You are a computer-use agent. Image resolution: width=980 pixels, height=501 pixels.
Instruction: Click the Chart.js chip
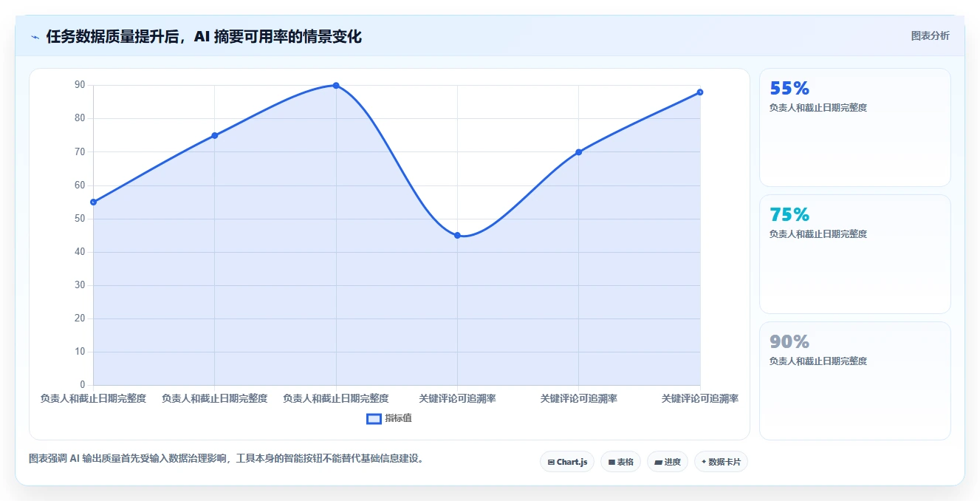tap(567, 462)
